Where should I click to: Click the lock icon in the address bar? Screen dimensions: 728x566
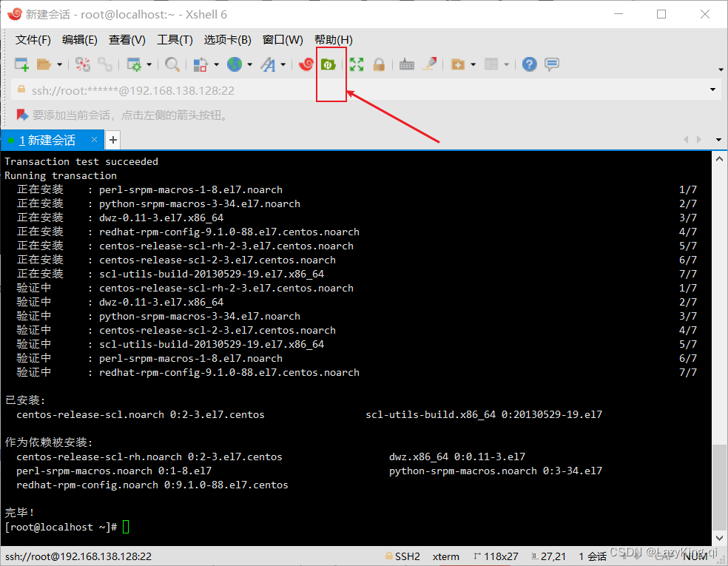click(21, 90)
